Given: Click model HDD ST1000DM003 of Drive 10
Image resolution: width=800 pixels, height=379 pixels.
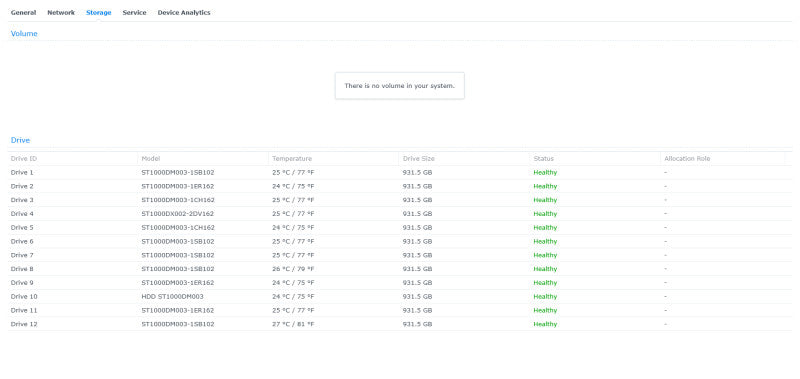Looking at the screenshot, I should click(173, 296).
